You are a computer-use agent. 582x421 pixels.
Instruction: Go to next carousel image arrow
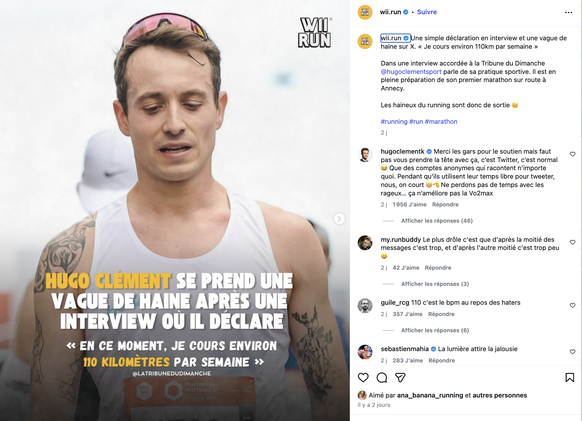click(339, 219)
